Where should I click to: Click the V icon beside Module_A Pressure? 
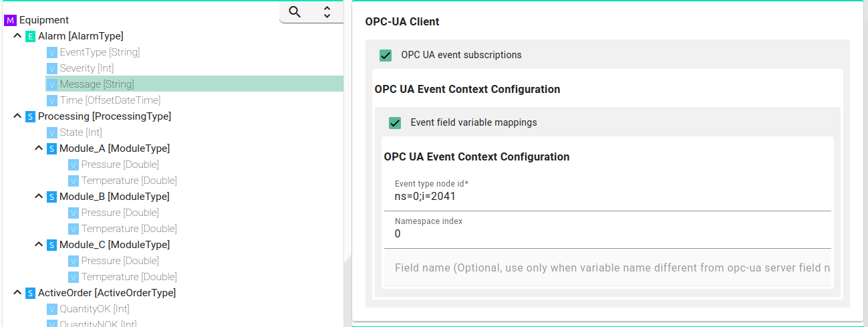pyautogui.click(x=74, y=165)
